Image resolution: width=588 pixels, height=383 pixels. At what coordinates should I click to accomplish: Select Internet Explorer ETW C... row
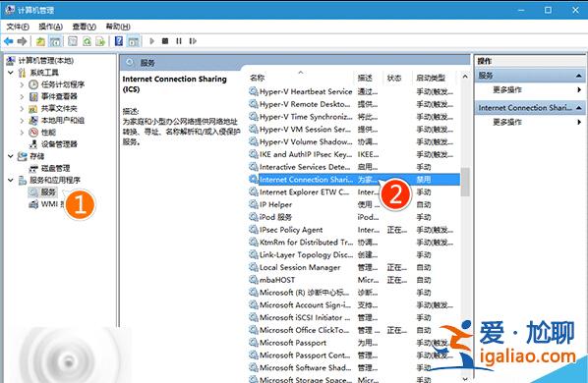[x=354, y=192]
